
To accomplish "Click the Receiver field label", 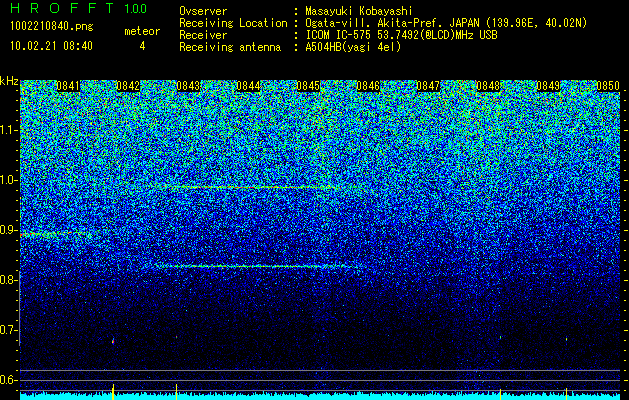I will [x=203, y=35].
